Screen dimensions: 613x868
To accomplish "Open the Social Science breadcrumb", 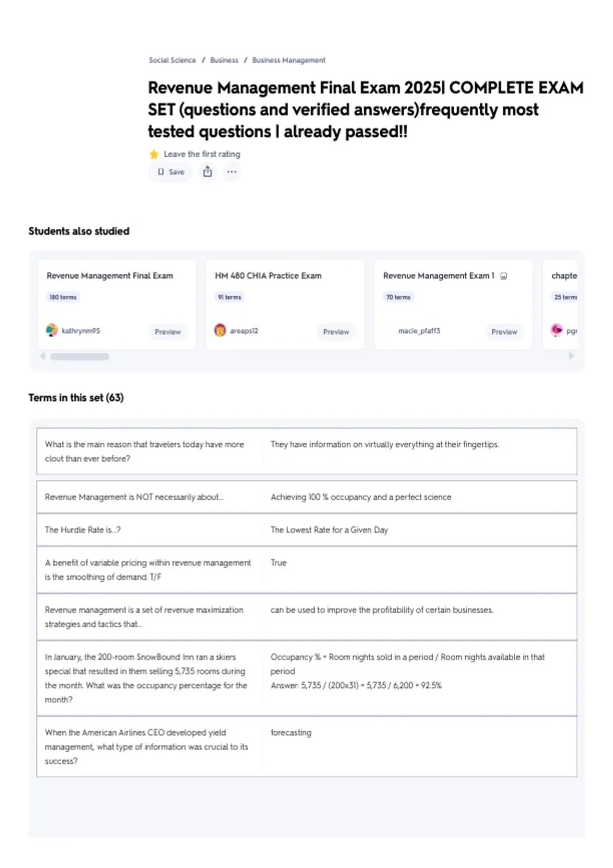I will pyautogui.click(x=172, y=60).
